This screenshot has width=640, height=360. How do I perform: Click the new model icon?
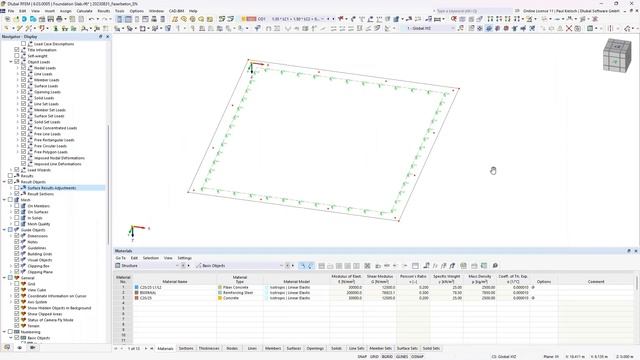pyautogui.click(x=7, y=19)
